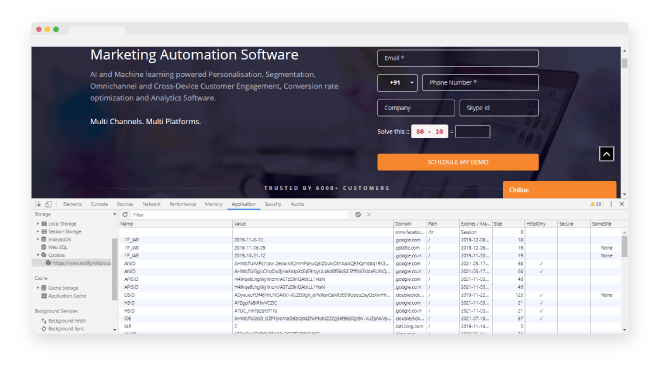Focus the Email input field
The width and height of the screenshot is (660, 370).
pyautogui.click(x=458, y=58)
